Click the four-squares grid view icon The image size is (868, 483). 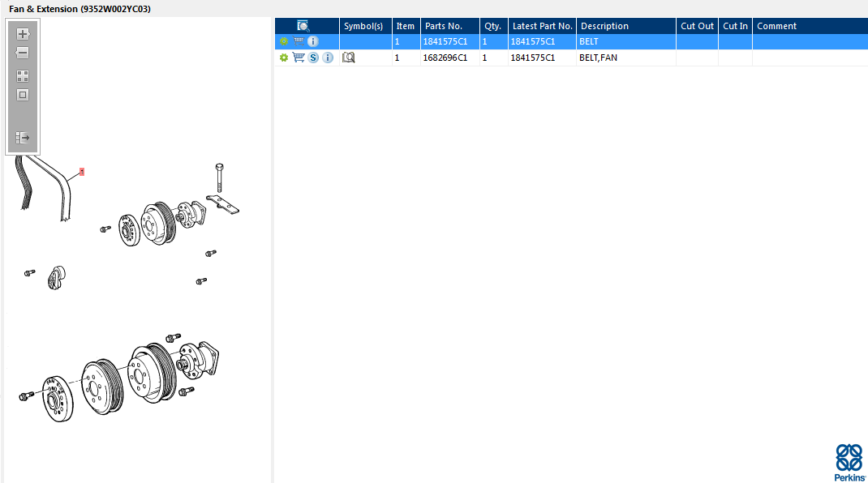pyautogui.click(x=23, y=76)
